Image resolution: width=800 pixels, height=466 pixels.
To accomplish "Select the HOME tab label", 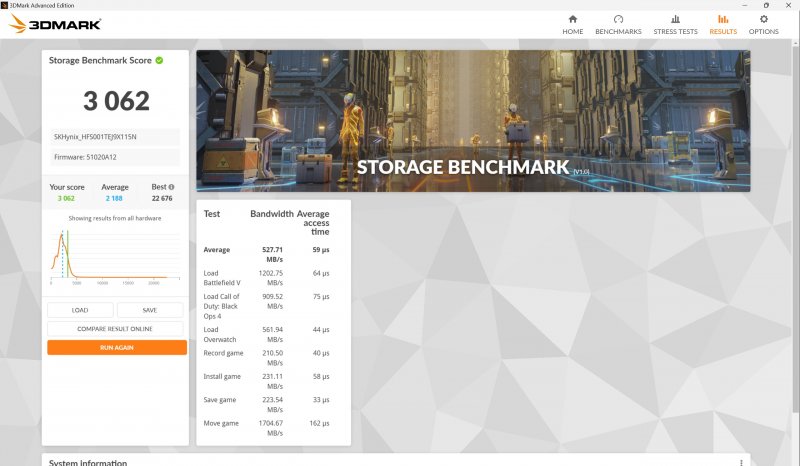I will point(572,32).
